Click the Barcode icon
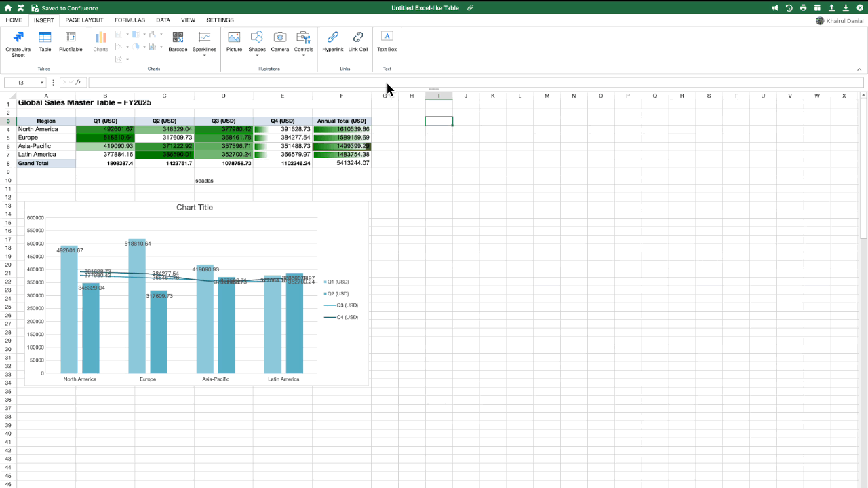The image size is (868, 488). (x=178, y=38)
